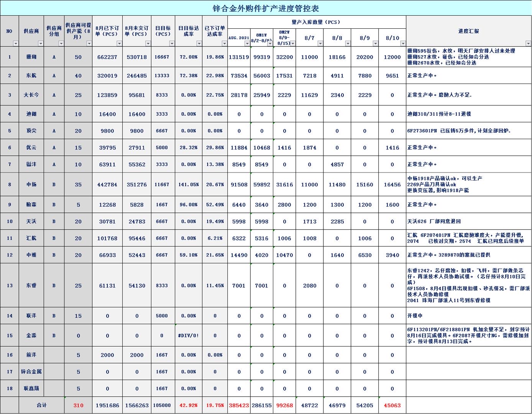Open the 8/7 column filter dropdown

320,44
